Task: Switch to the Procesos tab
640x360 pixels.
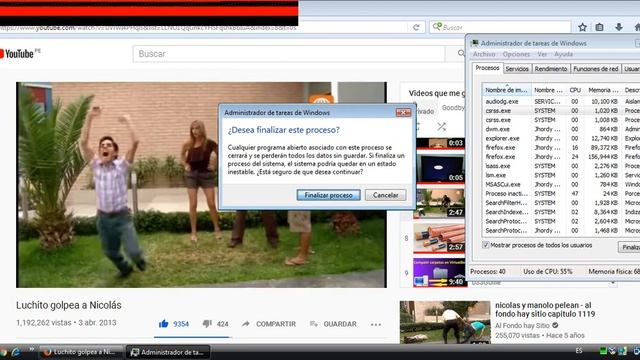Action: (x=487, y=68)
